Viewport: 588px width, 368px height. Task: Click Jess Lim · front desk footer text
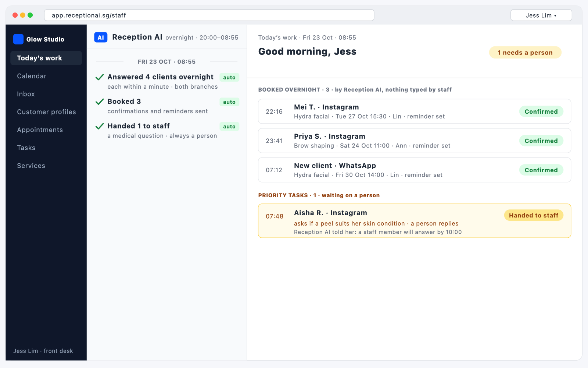pos(43,351)
